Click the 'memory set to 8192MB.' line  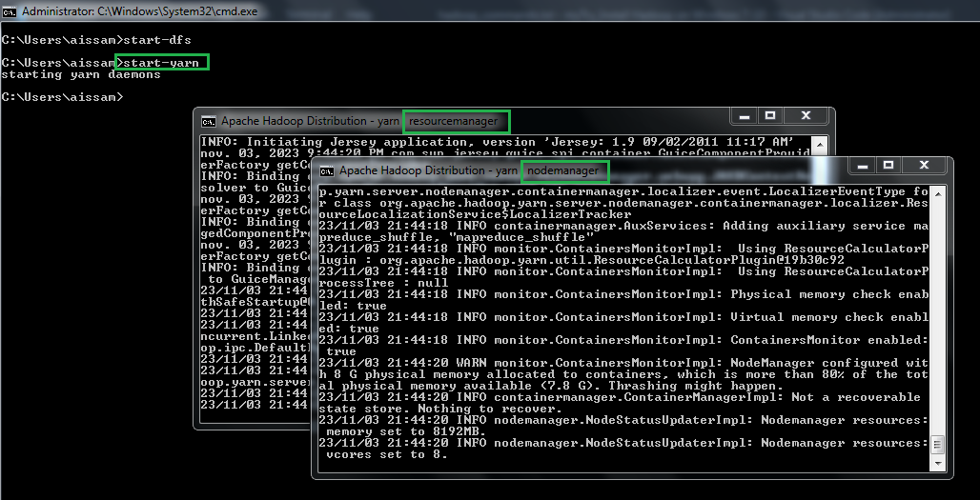(405, 431)
